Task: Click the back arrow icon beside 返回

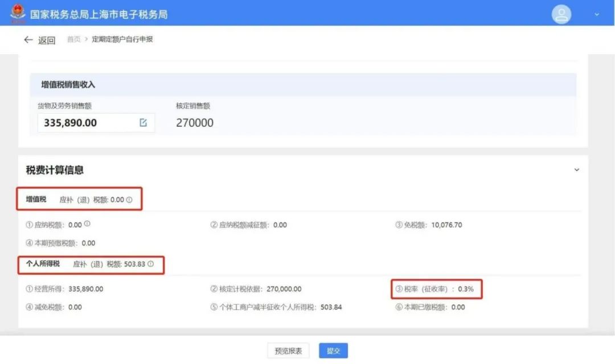Action: tap(28, 39)
